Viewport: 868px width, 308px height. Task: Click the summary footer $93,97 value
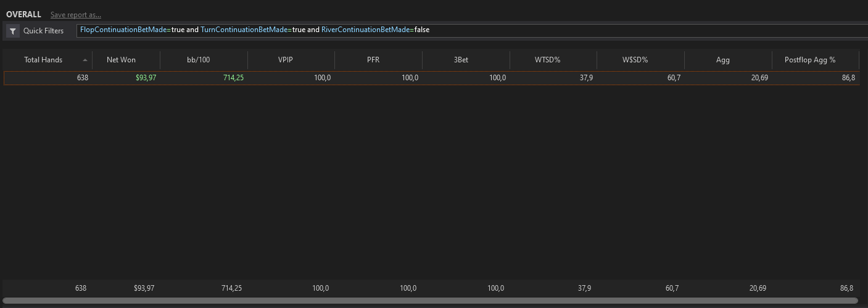pos(144,288)
